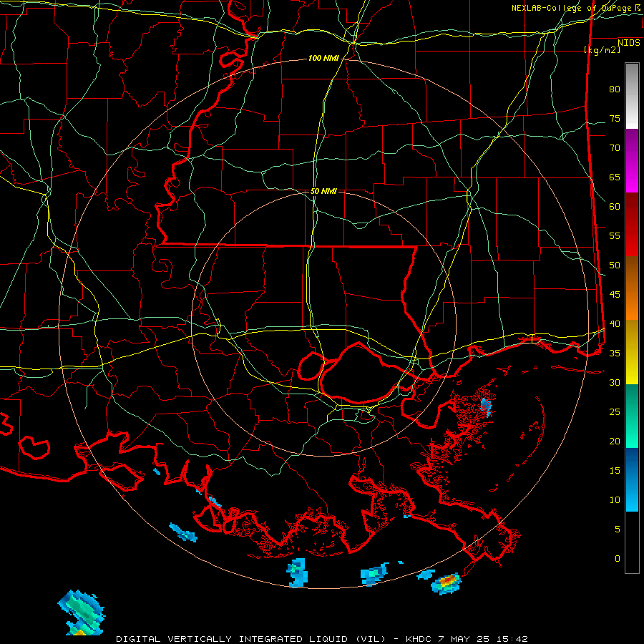644x644 pixels.
Task: Click the 20 value on the color scale
Action: point(615,441)
